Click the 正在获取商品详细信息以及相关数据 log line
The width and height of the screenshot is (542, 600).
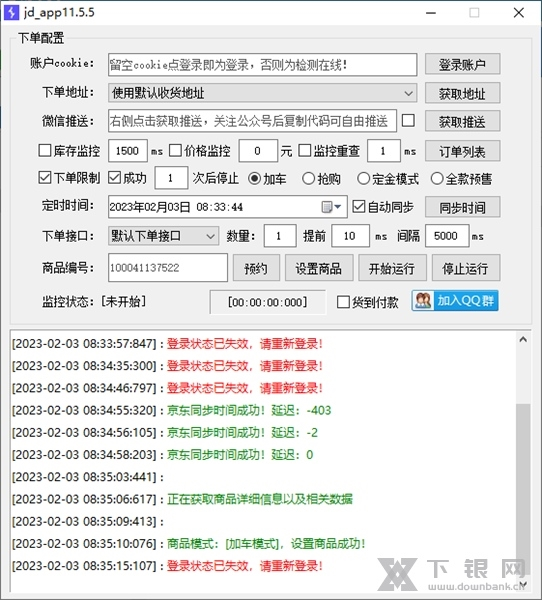[182, 499]
